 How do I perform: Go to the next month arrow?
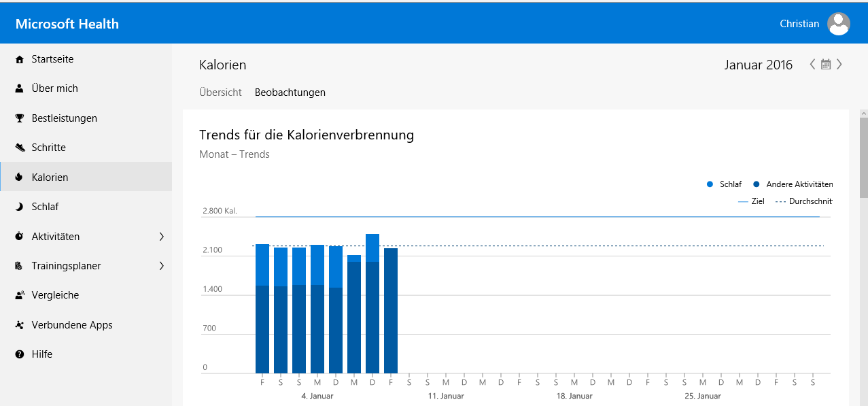click(x=840, y=65)
